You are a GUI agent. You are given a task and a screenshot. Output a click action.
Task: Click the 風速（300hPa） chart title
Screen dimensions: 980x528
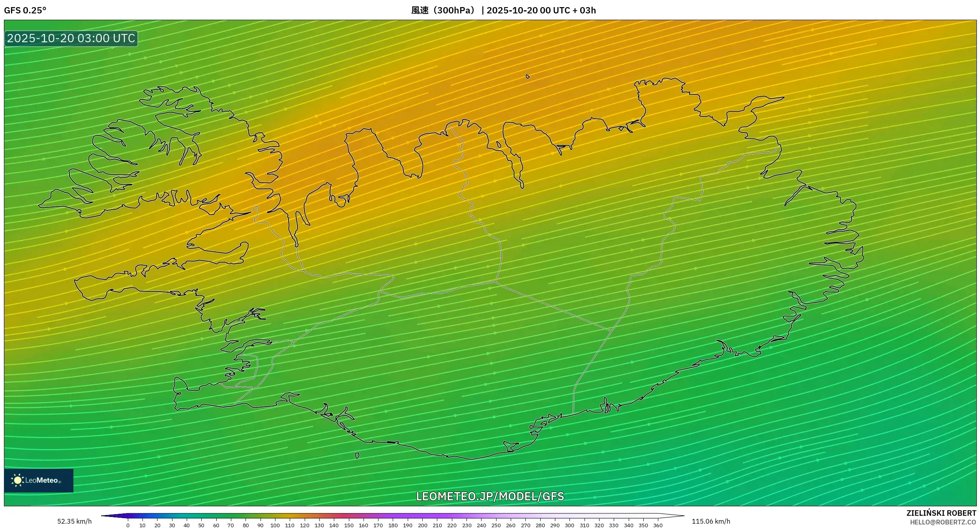[444, 10]
